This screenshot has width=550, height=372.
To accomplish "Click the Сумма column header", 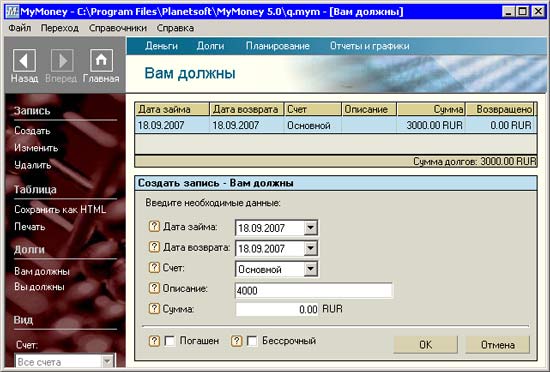I will click(431, 109).
